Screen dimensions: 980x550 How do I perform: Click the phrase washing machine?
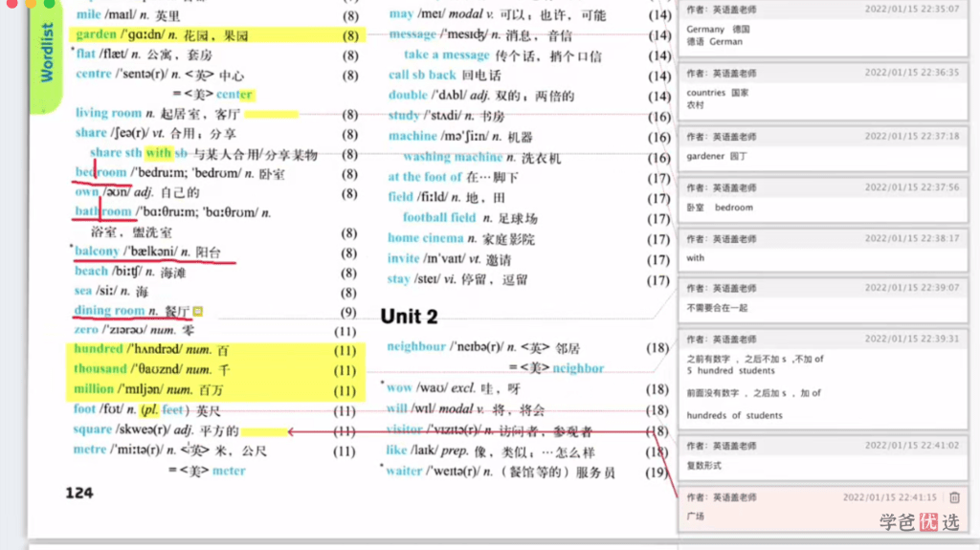453,157
